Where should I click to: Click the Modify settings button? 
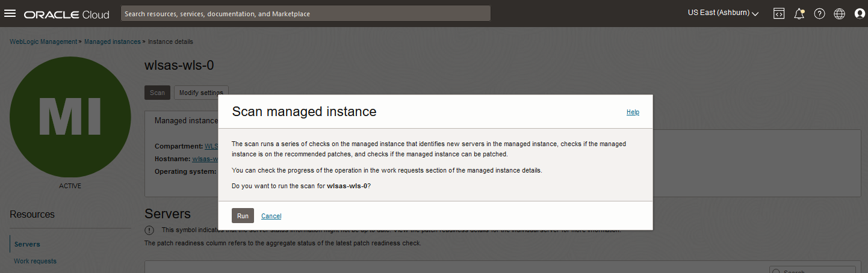201,93
